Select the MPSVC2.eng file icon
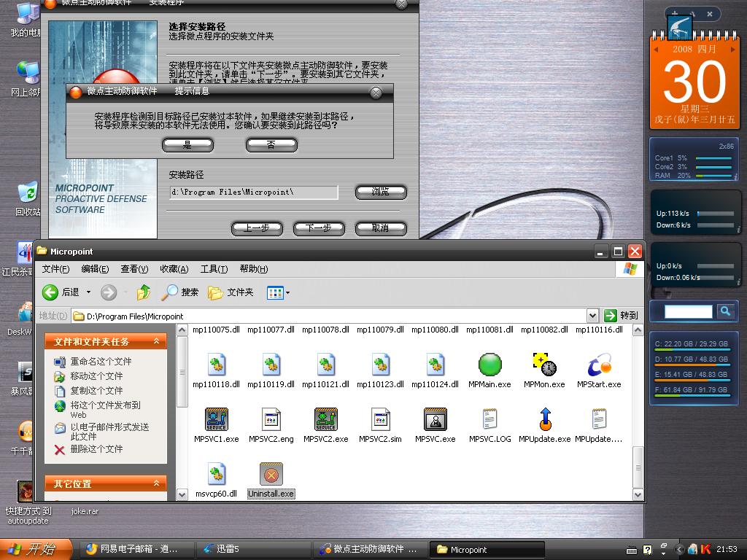This screenshot has width=747, height=560. pos(271,419)
